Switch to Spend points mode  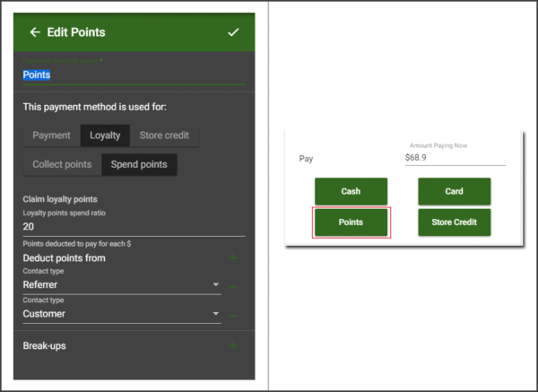click(x=139, y=165)
